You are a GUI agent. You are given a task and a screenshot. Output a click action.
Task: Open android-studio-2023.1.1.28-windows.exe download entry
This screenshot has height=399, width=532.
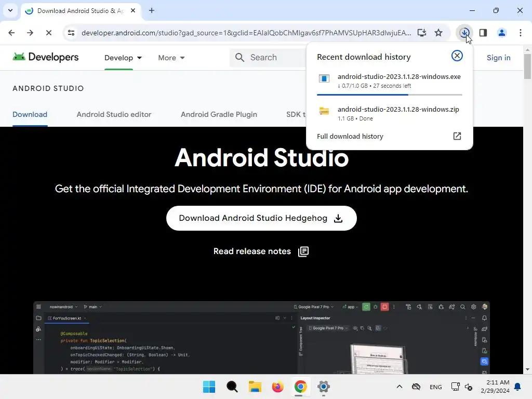click(x=390, y=81)
